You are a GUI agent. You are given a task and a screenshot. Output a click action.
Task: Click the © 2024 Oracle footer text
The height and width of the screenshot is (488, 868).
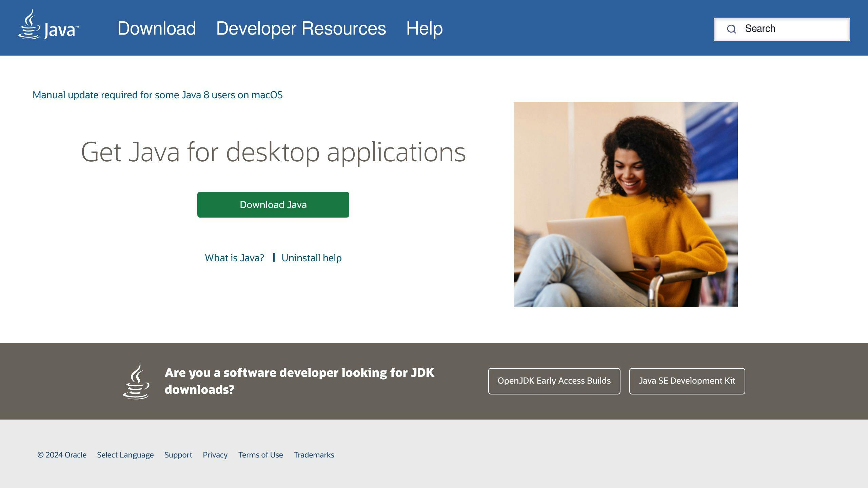tap(62, 455)
